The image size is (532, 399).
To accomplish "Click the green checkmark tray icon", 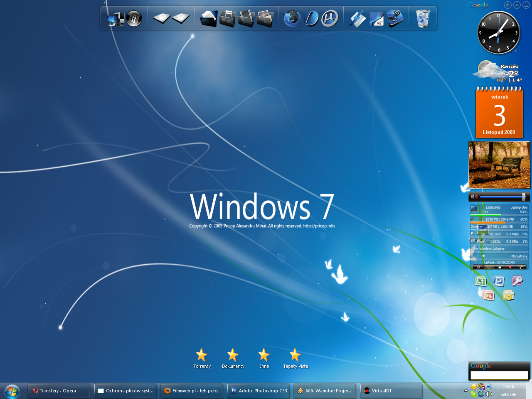I will [474, 394].
